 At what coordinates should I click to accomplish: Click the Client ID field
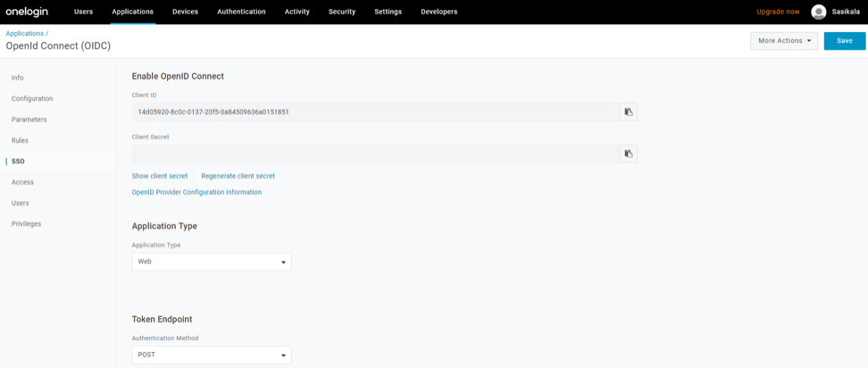(x=375, y=112)
